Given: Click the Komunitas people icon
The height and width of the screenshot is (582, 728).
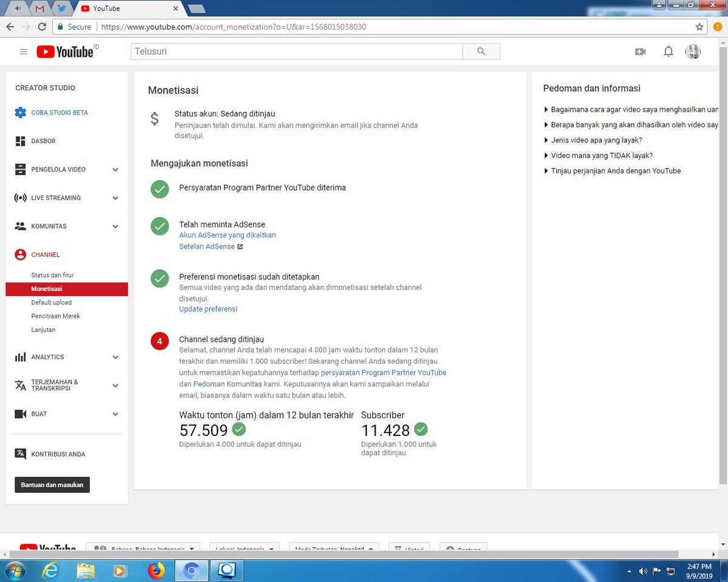Looking at the screenshot, I should tap(21, 226).
